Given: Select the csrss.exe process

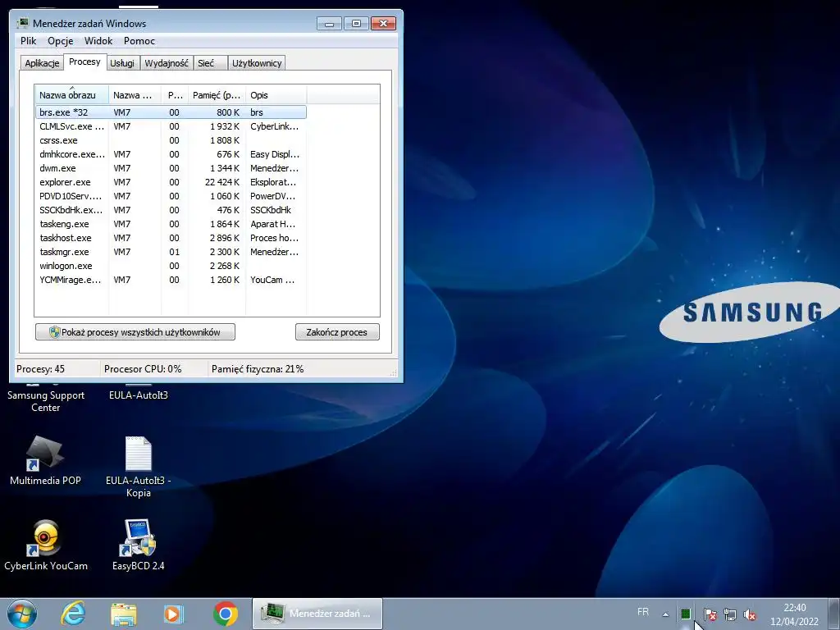Looking at the screenshot, I should pyautogui.click(x=171, y=140).
